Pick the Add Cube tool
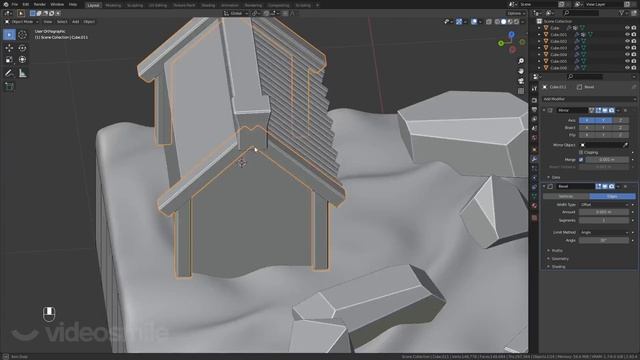Viewport: 640px width, 360px height. point(9,87)
